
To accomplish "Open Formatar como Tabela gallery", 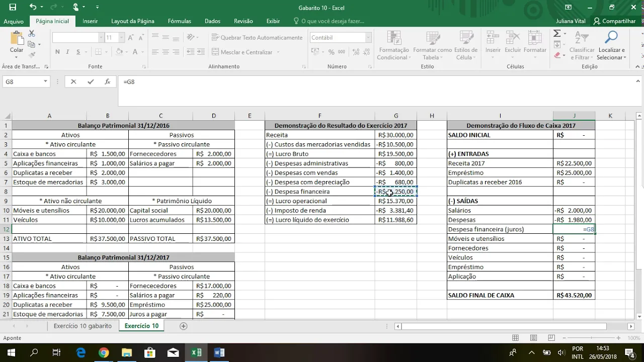I will (432, 45).
